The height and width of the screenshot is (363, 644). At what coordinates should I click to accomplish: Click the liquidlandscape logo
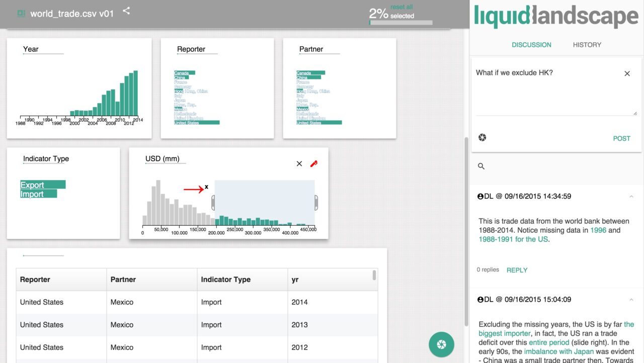[556, 17]
